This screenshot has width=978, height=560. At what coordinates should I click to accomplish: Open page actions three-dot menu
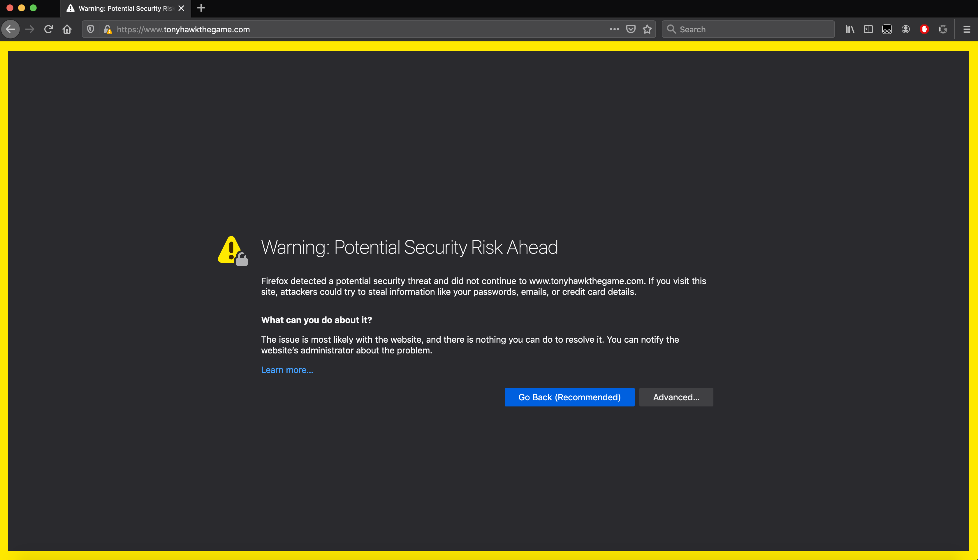click(x=614, y=29)
